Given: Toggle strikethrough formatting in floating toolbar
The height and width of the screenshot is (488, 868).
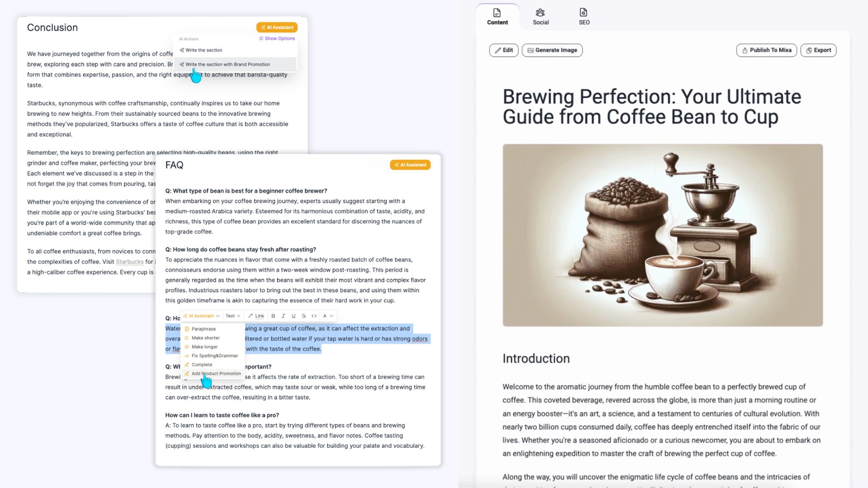Looking at the screenshot, I should [304, 316].
